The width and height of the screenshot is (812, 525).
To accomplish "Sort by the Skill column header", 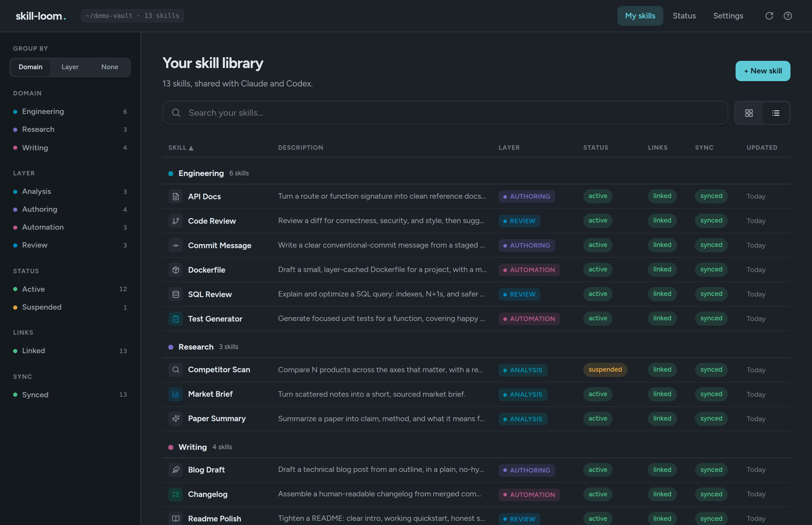I will 181,148.
